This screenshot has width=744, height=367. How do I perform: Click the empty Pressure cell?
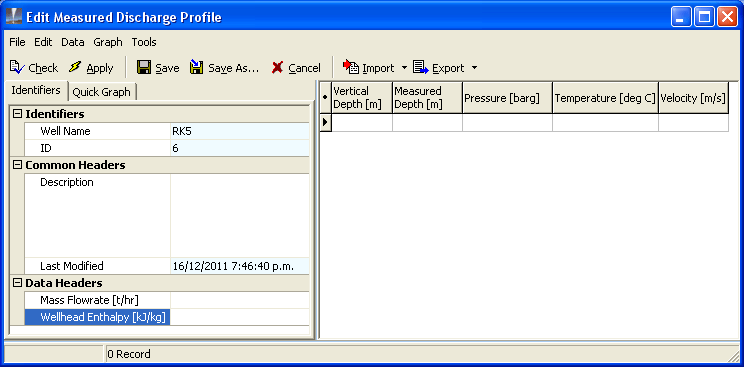pyautogui.click(x=507, y=122)
